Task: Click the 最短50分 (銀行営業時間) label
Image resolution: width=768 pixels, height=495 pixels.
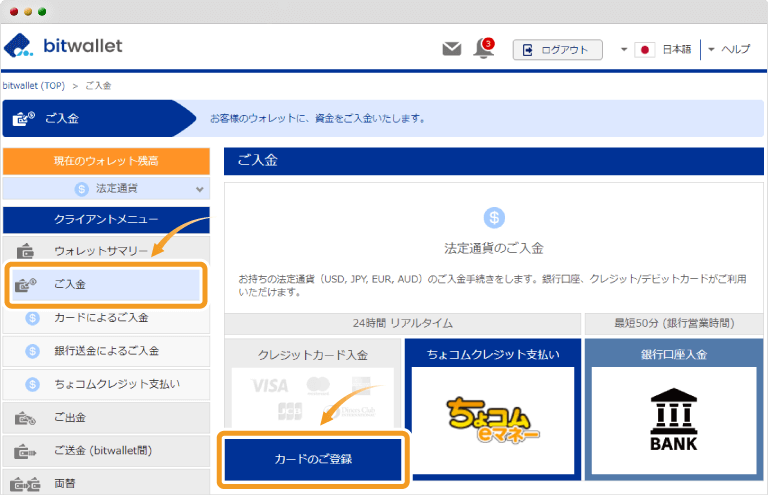Action: (x=674, y=324)
